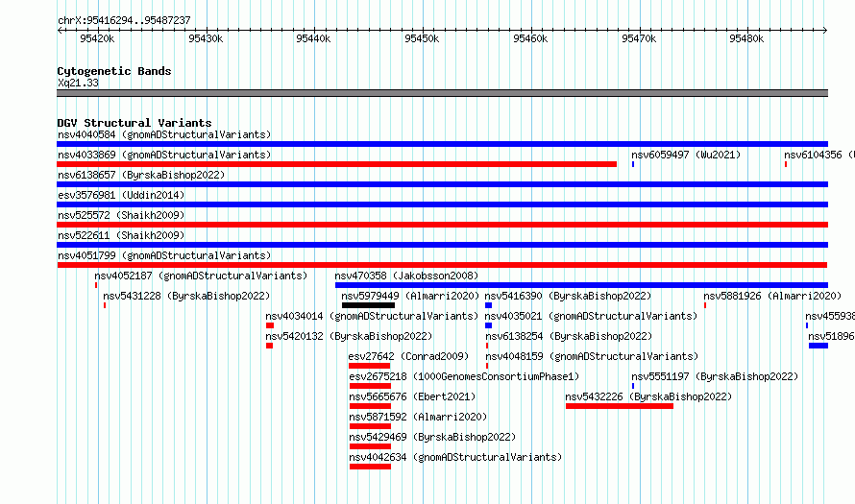Click esv2675218 1000Genomes label
Viewport: 855px width, 504px height.
(464, 376)
